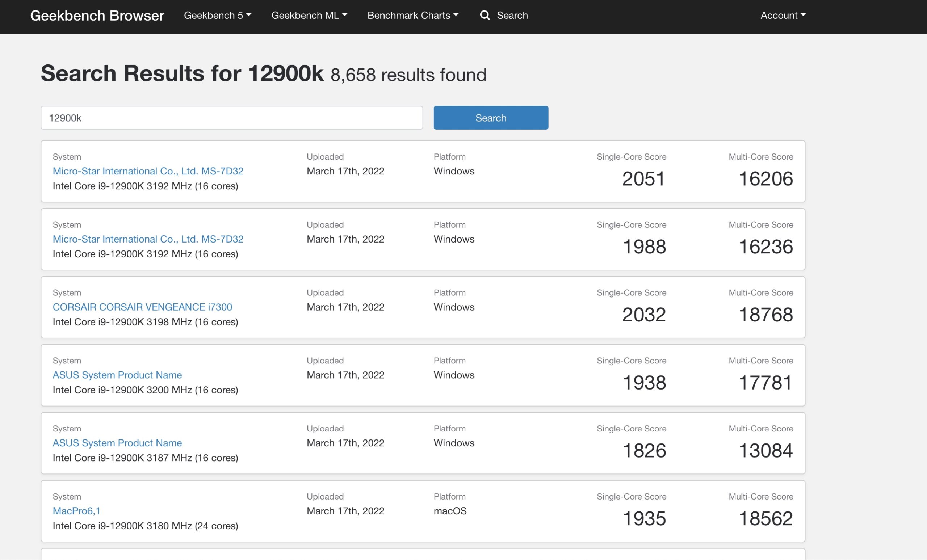Expand the Account menu

pos(783,16)
